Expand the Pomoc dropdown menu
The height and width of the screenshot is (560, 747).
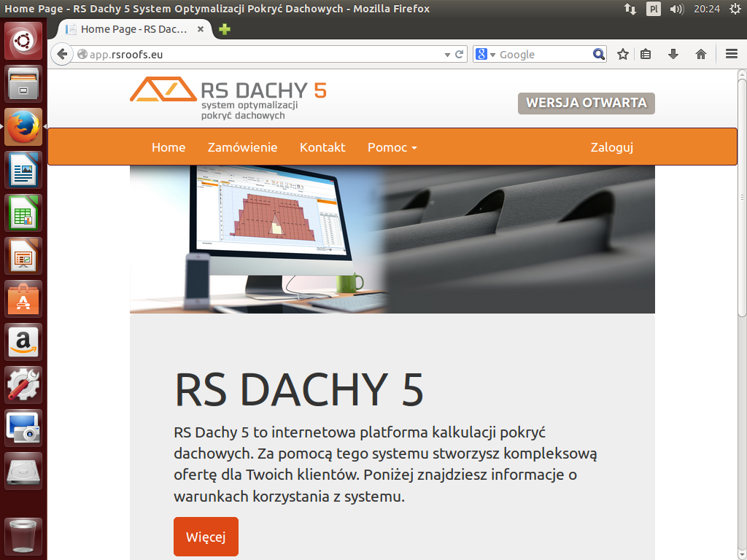(392, 147)
